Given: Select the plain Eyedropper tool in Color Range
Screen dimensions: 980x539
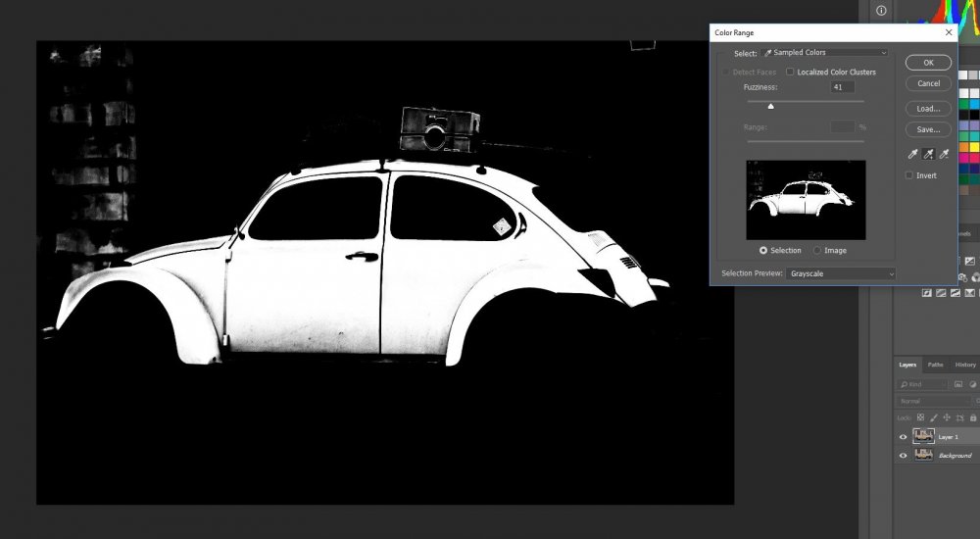Looking at the screenshot, I should tap(913, 155).
